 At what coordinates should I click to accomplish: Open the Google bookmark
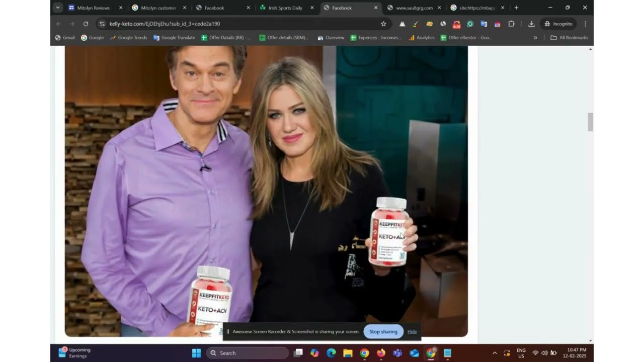pyautogui.click(x=93, y=38)
